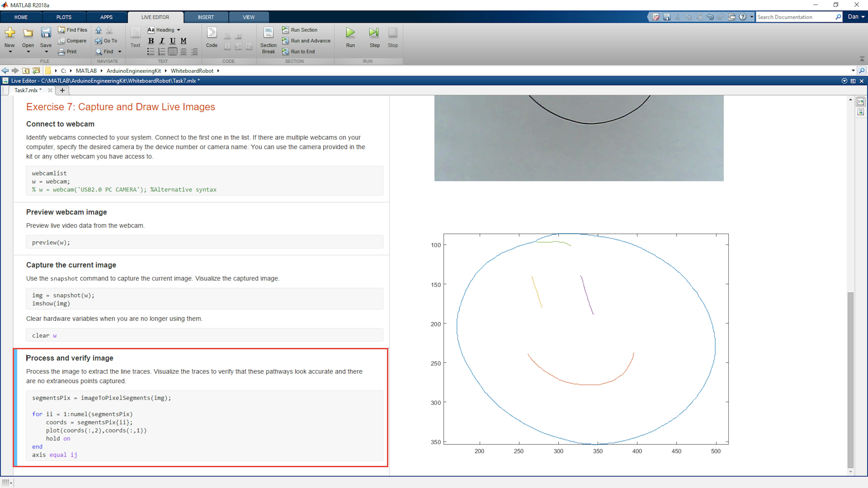Open the Live Editor actions menu icon
Screen dimensions: 868x488
pyautogui.click(x=844, y=81)
